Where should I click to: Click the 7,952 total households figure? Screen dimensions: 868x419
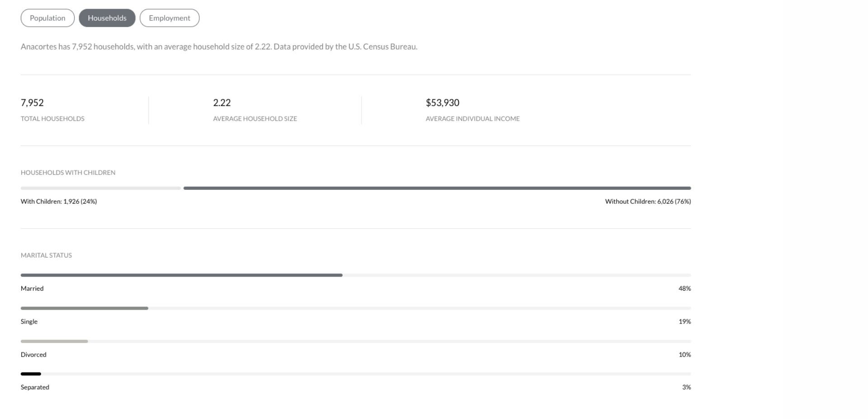point(32,103)
